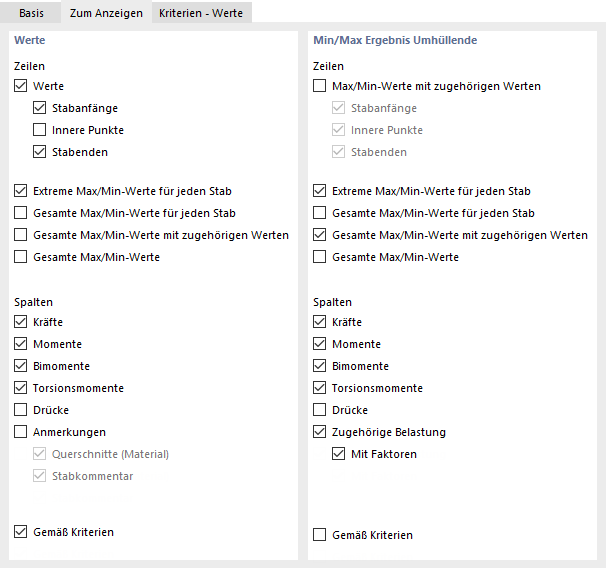Enable the Innere Punkte option in Werte panel

(x=40, y=130)
